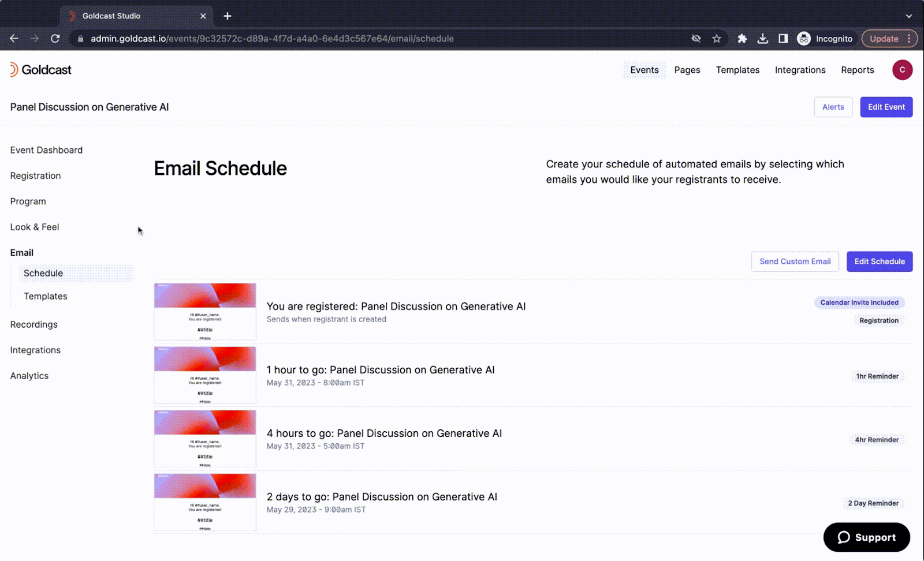Click the Calendar Invite Included badge
Screen dimensions: 924x561
pos(859,302)
